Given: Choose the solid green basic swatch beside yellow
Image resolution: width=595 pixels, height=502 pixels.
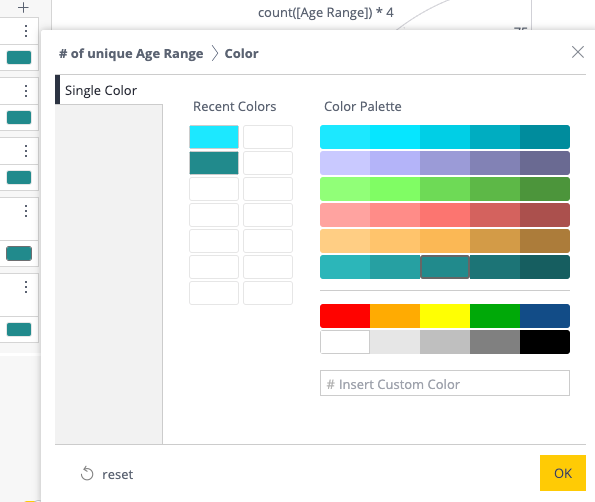Looking at the screenshot, I should coord(495,316).
